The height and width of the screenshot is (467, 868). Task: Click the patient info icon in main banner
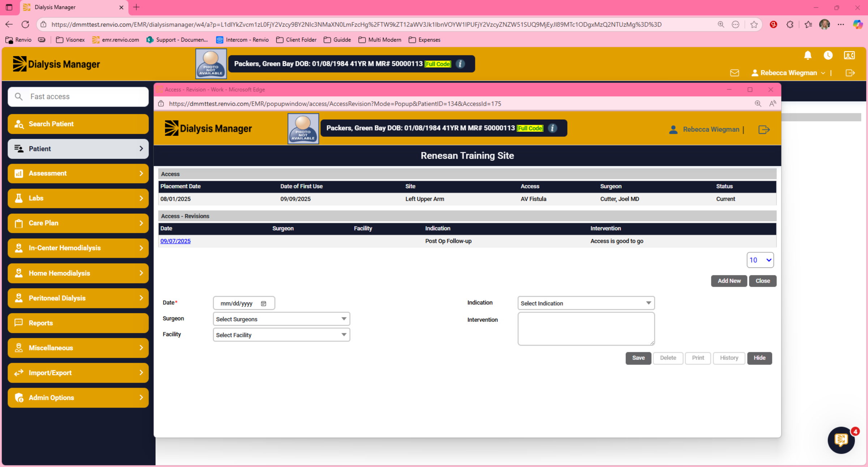460,64
